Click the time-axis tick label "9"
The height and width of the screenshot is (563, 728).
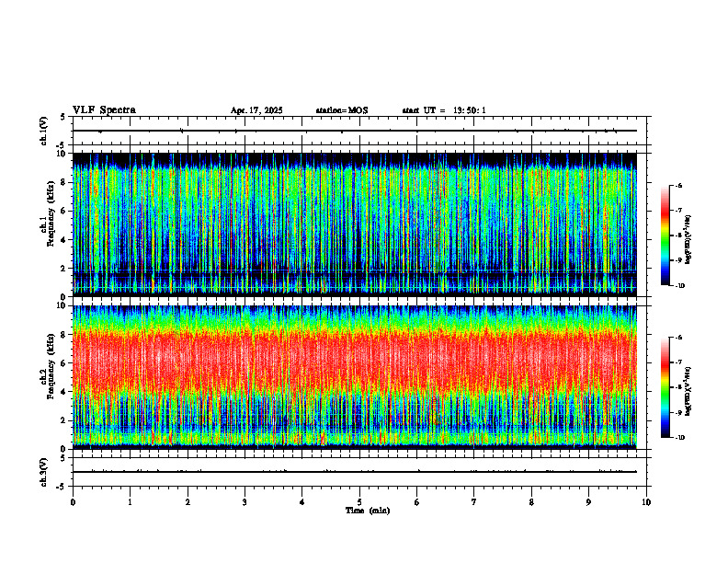(588, 502)
